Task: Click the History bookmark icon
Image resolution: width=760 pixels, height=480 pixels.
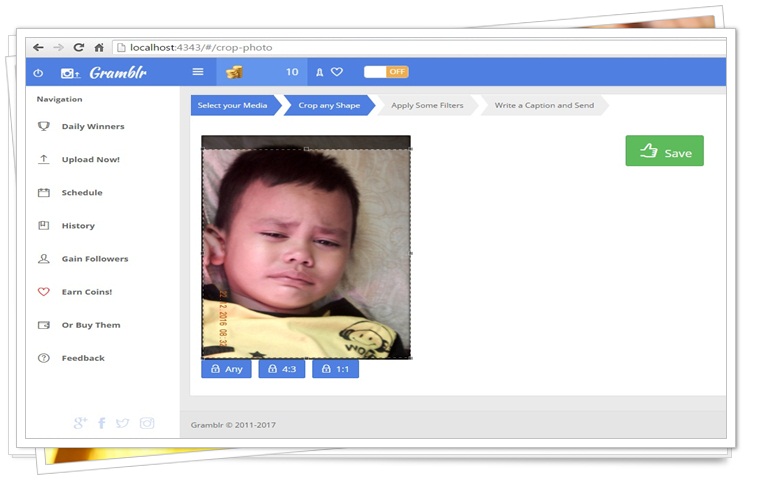Action: (44, 225)
